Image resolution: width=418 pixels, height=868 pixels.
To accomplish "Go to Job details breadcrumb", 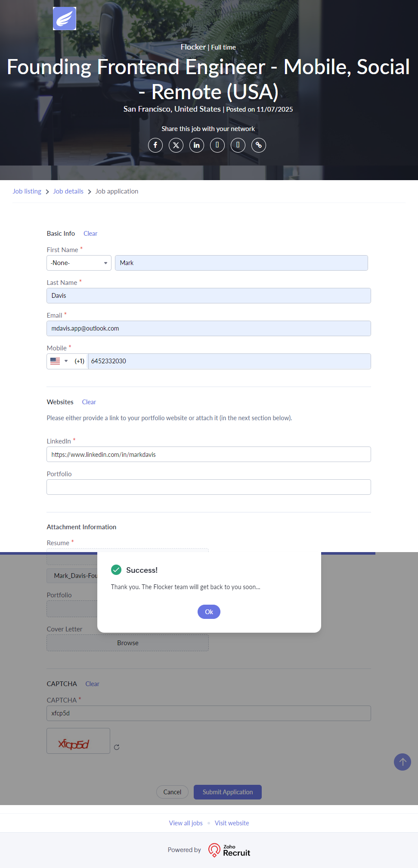I will tap(68, 191).
